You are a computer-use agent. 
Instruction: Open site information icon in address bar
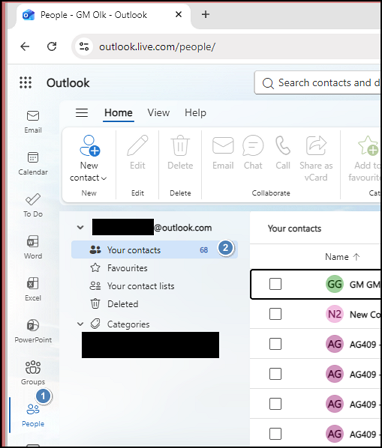(84, 47)
